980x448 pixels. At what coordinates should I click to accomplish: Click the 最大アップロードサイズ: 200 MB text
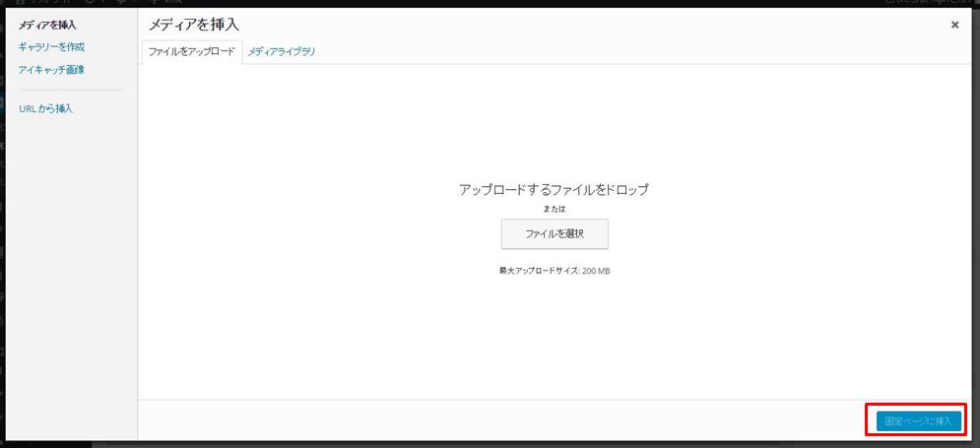[555, 271]
